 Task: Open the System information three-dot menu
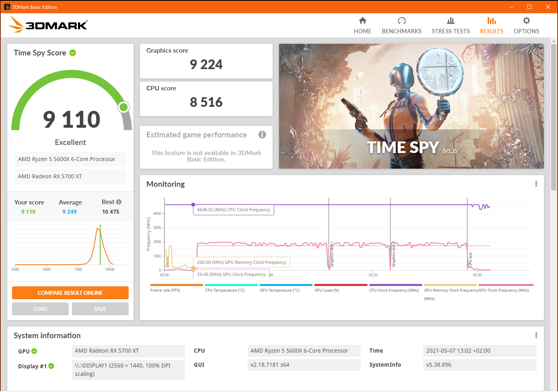pos(536,335)
